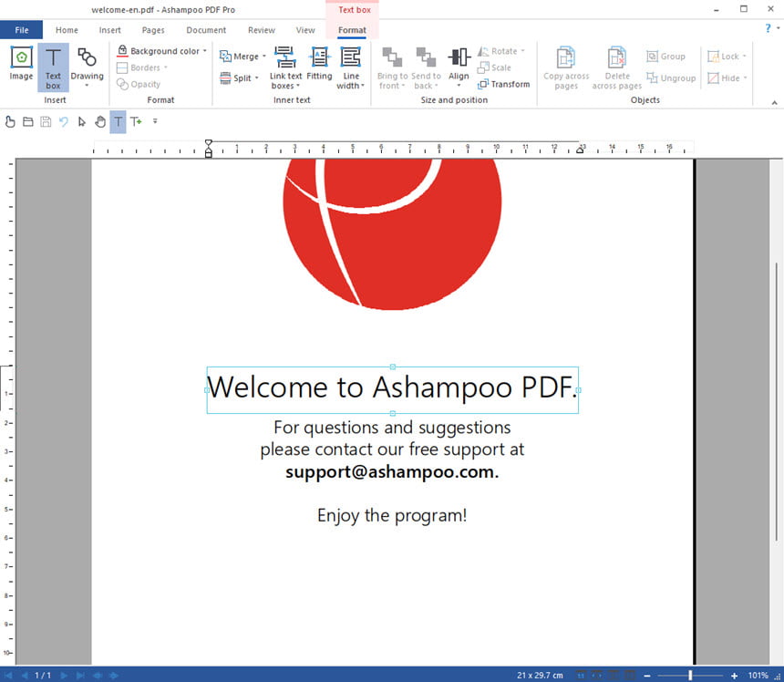
Task: Click Transform in Size and position
Action: [503, 84]
